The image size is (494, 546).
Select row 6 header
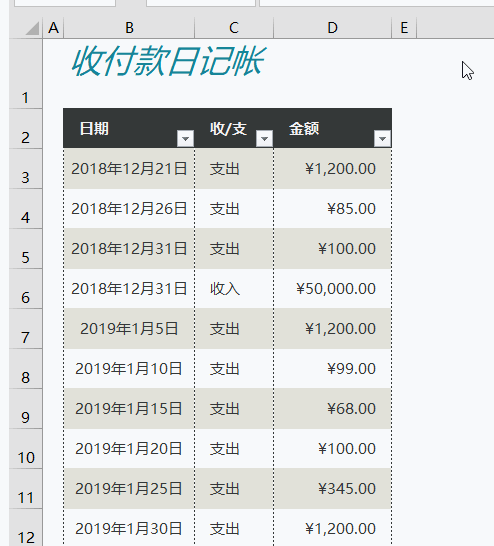coord(25,289)
